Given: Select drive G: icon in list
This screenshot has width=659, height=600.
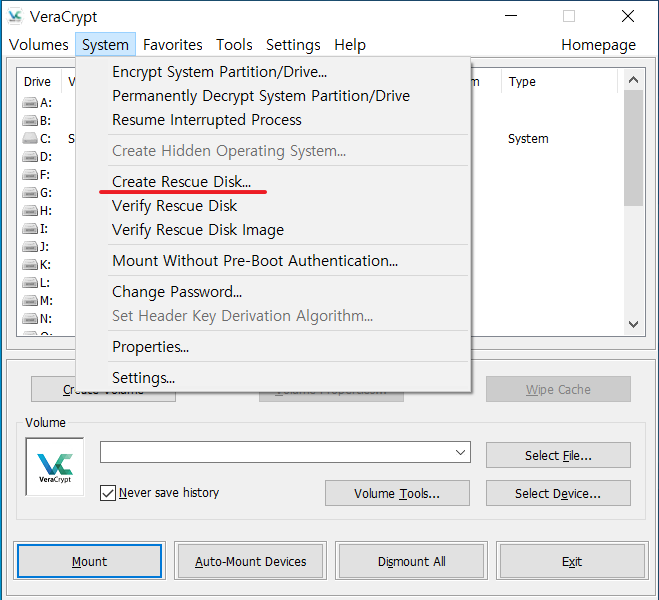Looking at the screenshot, I should point(30,192).
